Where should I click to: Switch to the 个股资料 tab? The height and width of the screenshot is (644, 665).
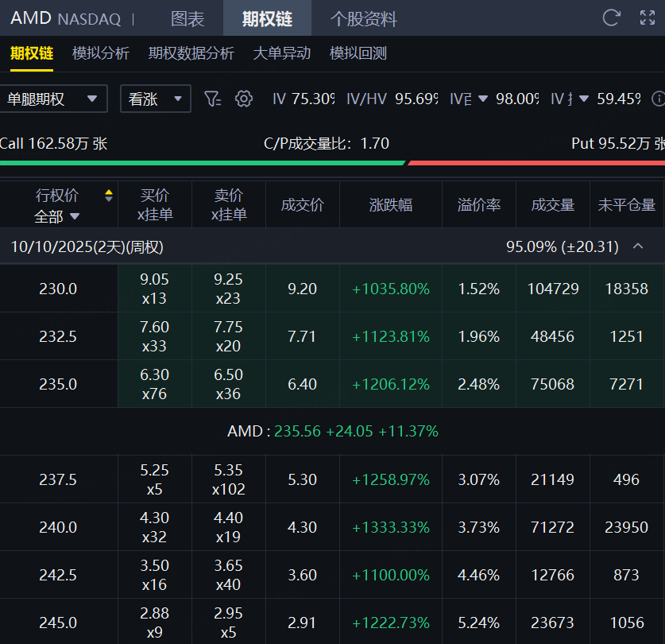[363, 18]
